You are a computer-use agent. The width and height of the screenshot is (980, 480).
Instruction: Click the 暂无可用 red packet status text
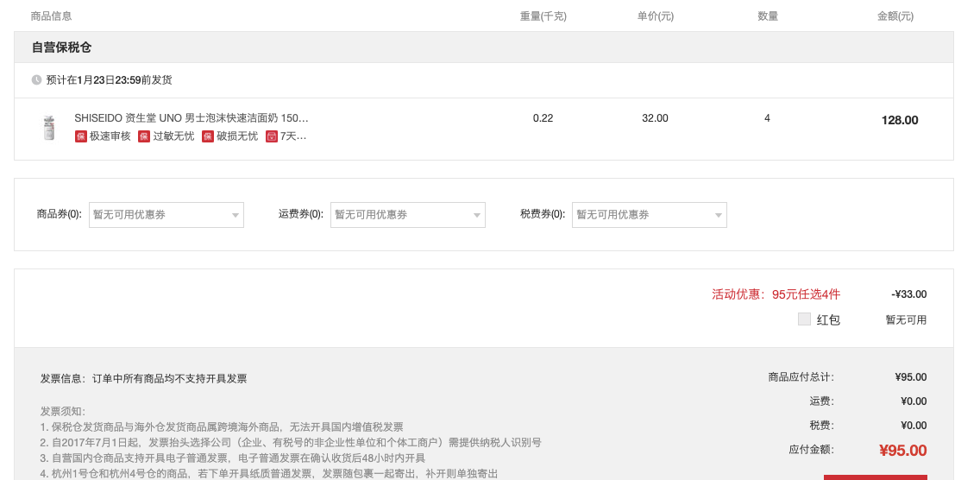click(x=907, y=319)
